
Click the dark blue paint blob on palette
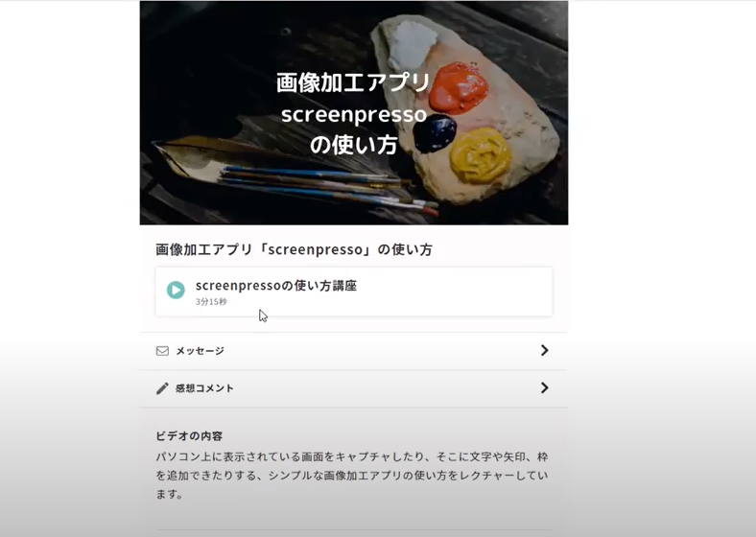(435, 133)
